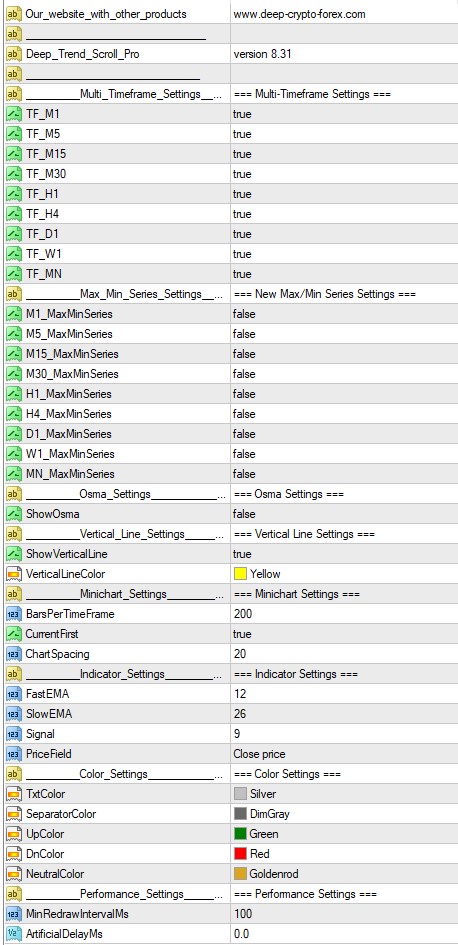Click the integer icon beside MinRedrawIntervalMs

pyautogui.click(x=13, y=914)
